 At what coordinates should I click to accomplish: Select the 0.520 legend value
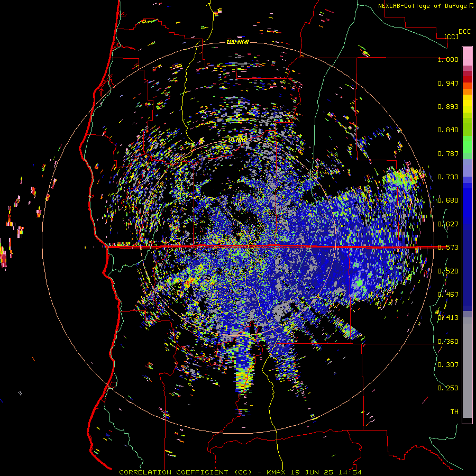click(x=448, y=271)
